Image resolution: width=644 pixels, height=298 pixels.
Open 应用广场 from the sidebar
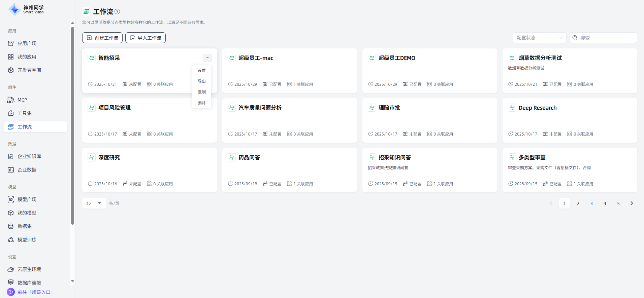[27, 43]
